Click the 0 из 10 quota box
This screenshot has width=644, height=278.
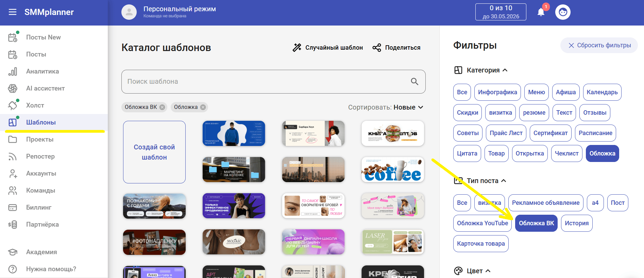tap(501, 12)
